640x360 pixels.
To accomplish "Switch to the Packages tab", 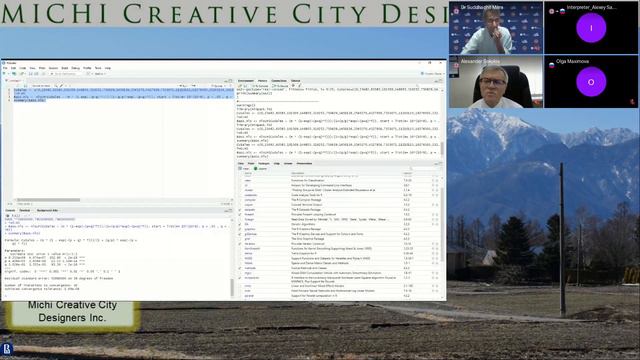I will (264, 163).
